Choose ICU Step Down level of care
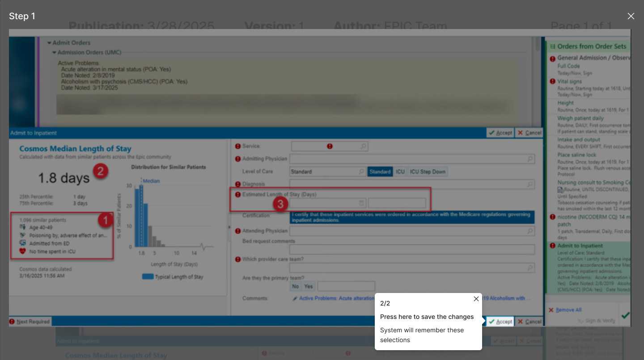 (x=428, y=172)
